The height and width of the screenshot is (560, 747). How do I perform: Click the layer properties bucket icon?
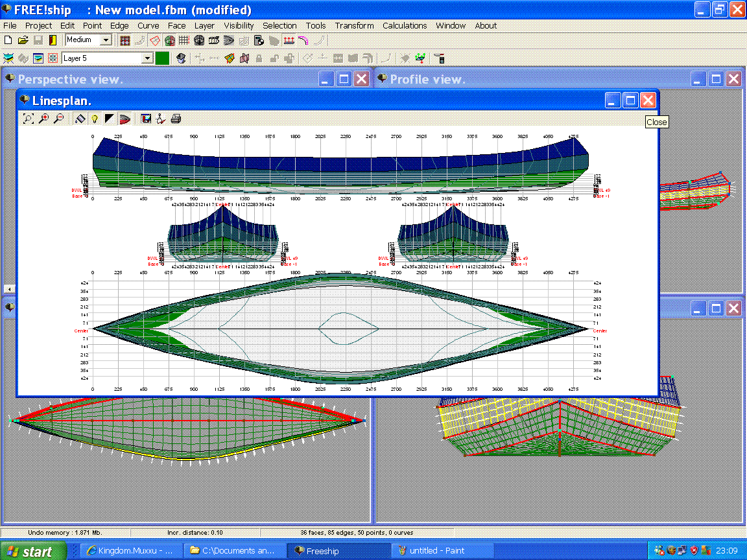pyautogui.click(x=180, y=58)
